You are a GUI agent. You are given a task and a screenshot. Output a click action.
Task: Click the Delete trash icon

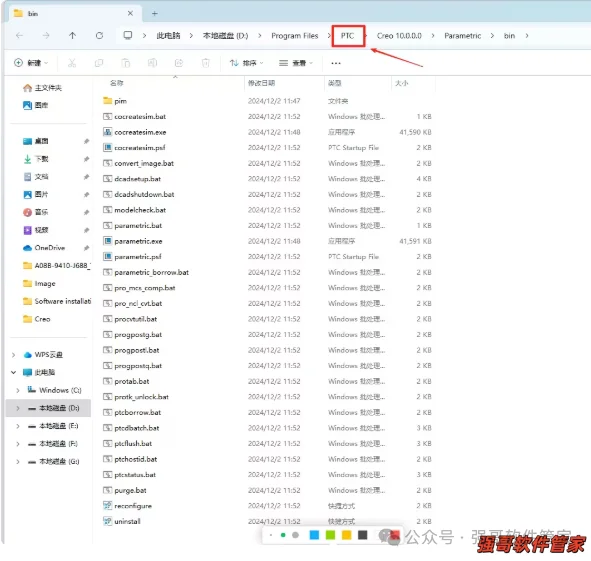click(x=205, y=63)
